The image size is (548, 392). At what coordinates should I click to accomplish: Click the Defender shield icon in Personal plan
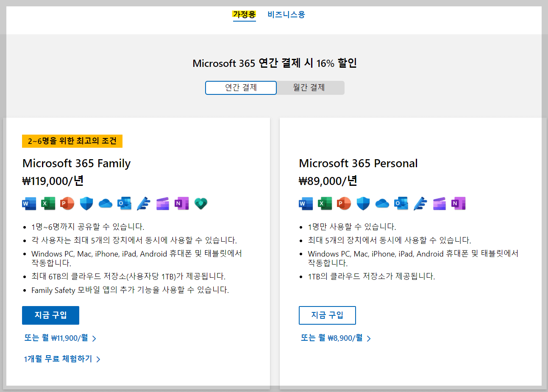click(363, 204)
